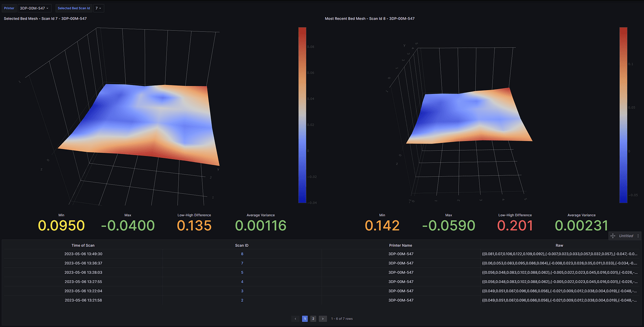Click the 0.135 Low-High Difference value
Screen dimensions: 644x327
pyautogui.click(x=194, y=226)
